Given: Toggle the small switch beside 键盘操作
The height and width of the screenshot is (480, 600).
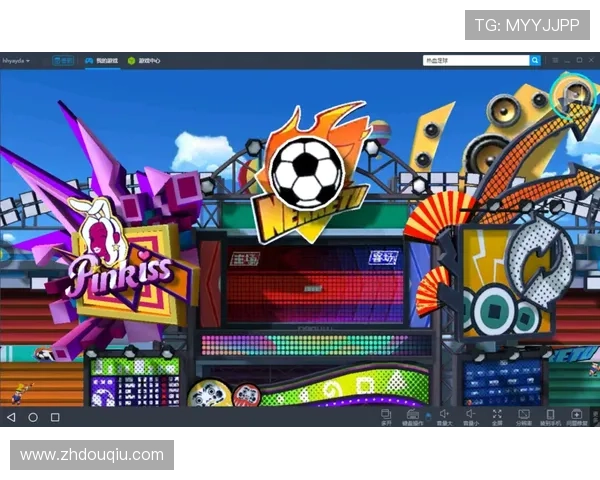Looking at the screenshot, I should (x=429, y=413).
